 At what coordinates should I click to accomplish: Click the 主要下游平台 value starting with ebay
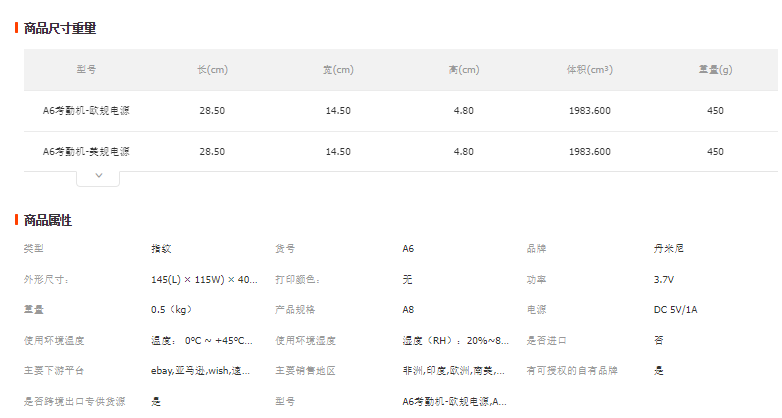[x=201, y=371]
